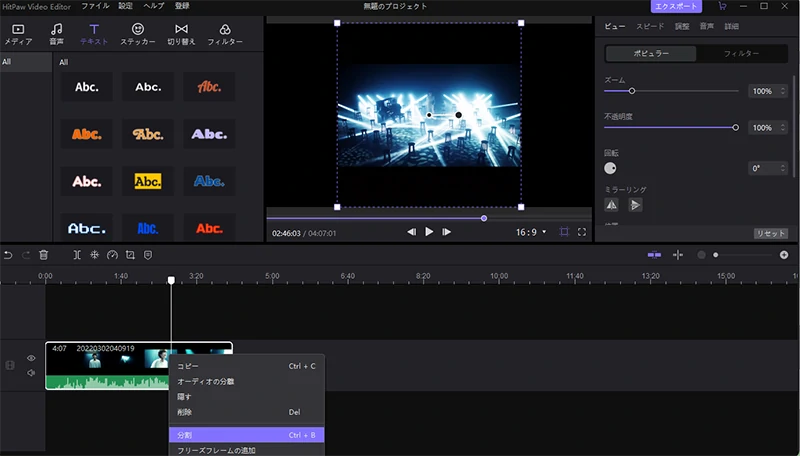Choose フリーズフレームの追加 from context menu
Screen dimensions: 800x456
(246, 450)
